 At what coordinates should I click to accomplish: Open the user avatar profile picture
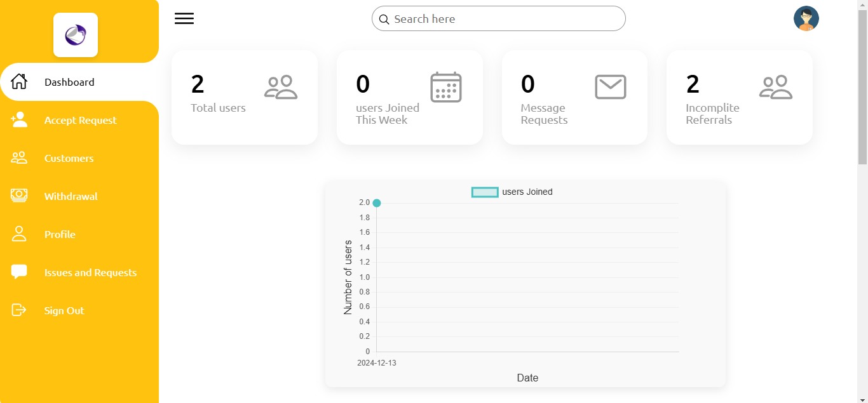(806, 18)
